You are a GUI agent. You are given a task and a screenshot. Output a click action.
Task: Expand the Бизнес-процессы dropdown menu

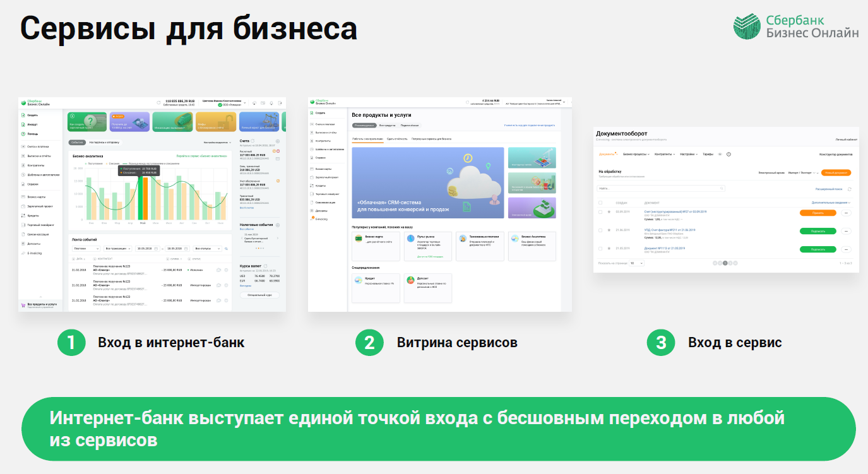pyautogui.click(x=636, y=154)
